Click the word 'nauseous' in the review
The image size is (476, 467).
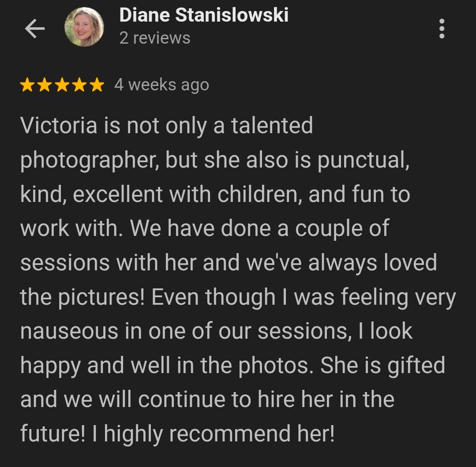69,331
